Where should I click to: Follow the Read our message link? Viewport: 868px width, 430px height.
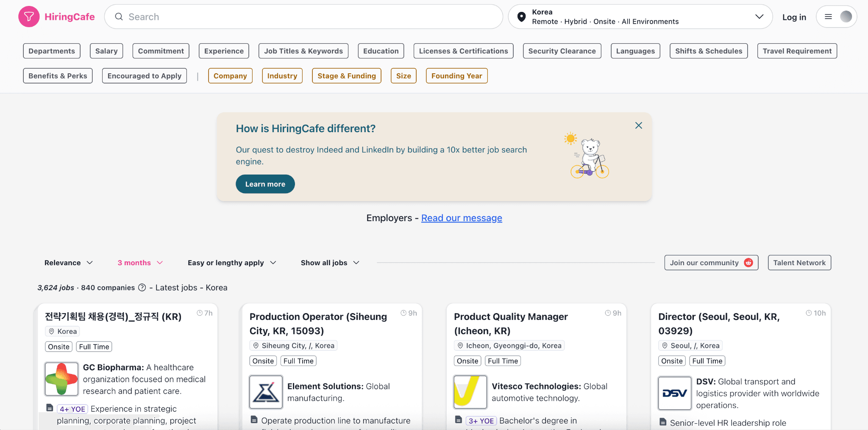pos(462,218)
